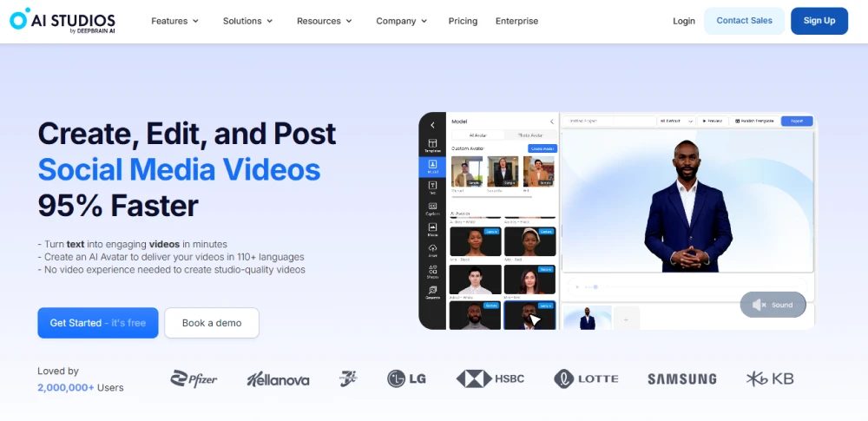Click the Lotte logo
The width and height of the screenshot is (868, 421).
pyautogui.click(x=586, y=378)
